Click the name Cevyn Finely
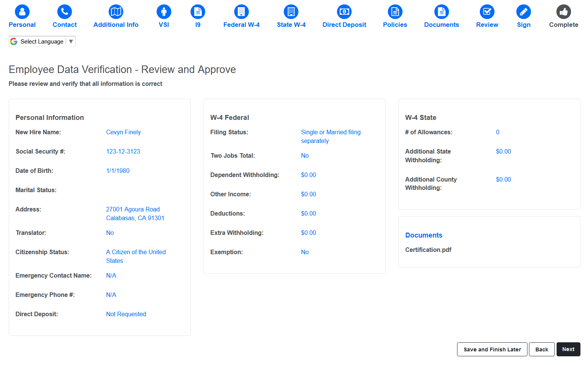 123,132
